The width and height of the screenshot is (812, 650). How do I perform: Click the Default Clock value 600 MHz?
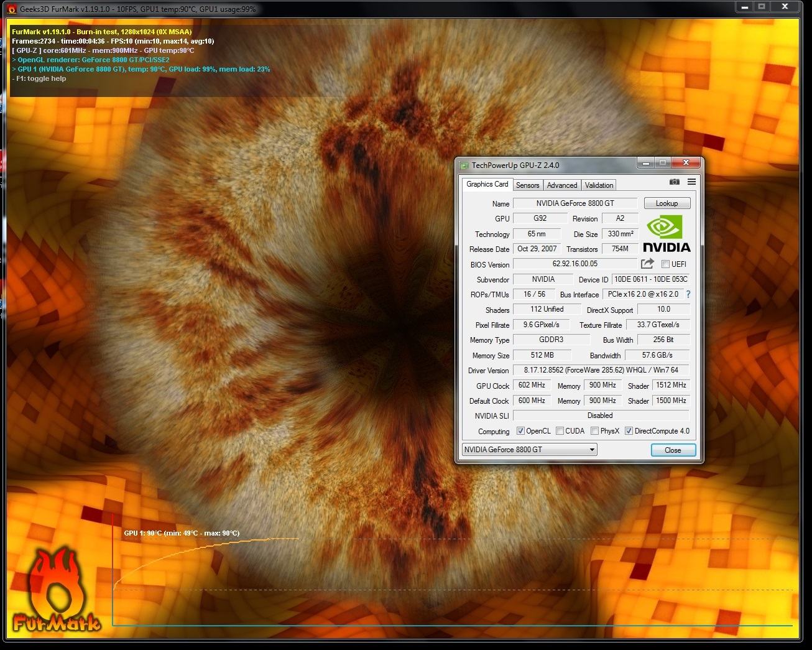532,401
